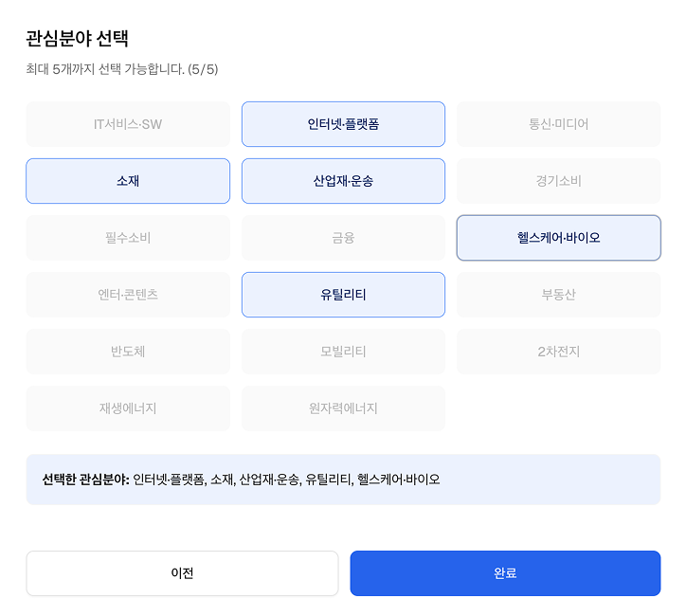Select the 엔터·콘텐츠 chip
This screenshot has height=616, width=686.
[x=128, y=295]
